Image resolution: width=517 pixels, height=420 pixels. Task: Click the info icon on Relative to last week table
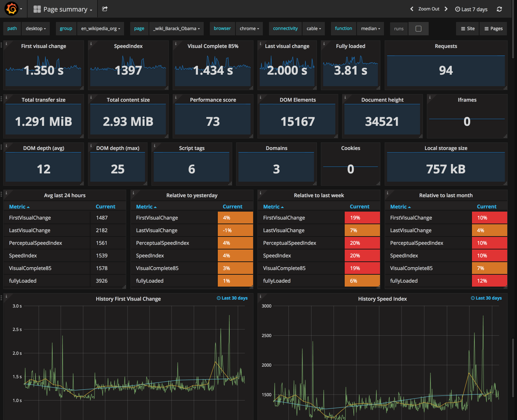[260, 193]
